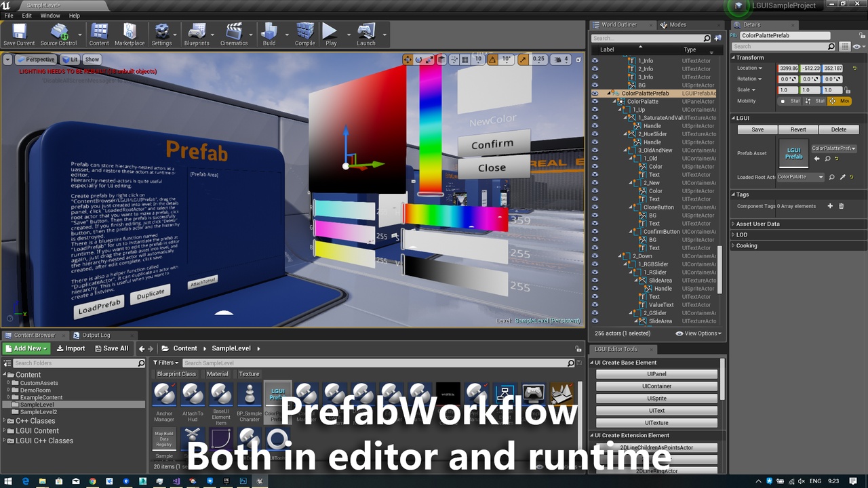Click the Revert button in LGUI section
This screenshot has width=868, height=488.
click(x=797, y=129)
